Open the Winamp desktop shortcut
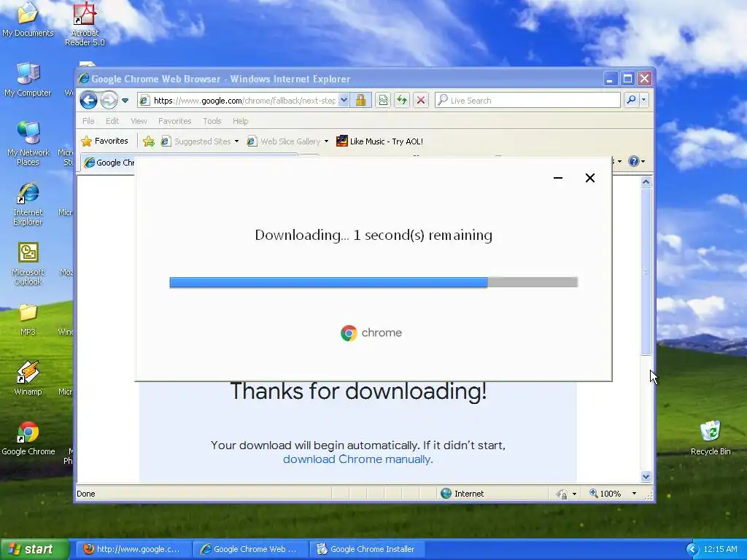The width and height of the screenshot is (747, 560). coord(28,378)
